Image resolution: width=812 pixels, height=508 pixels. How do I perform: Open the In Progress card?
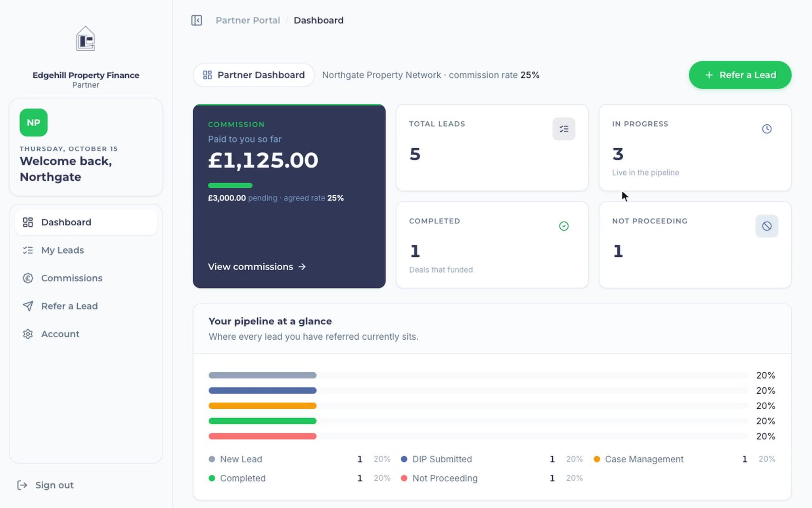695,148
